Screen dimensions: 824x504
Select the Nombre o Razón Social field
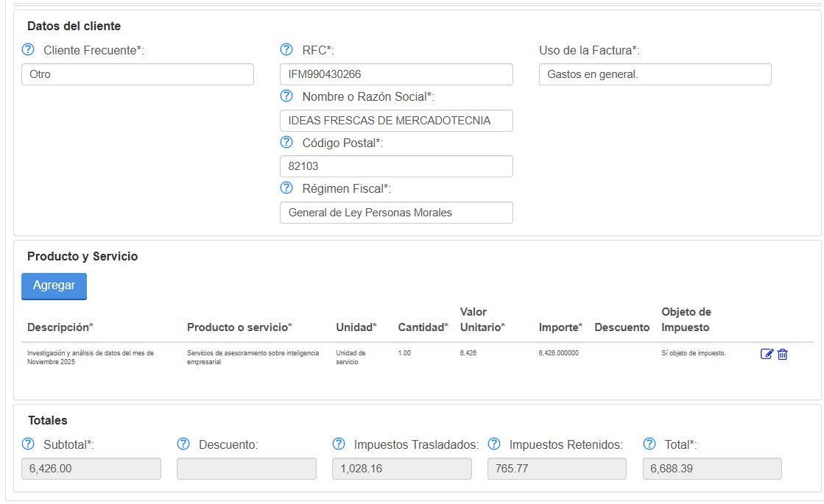click(396, 121)
